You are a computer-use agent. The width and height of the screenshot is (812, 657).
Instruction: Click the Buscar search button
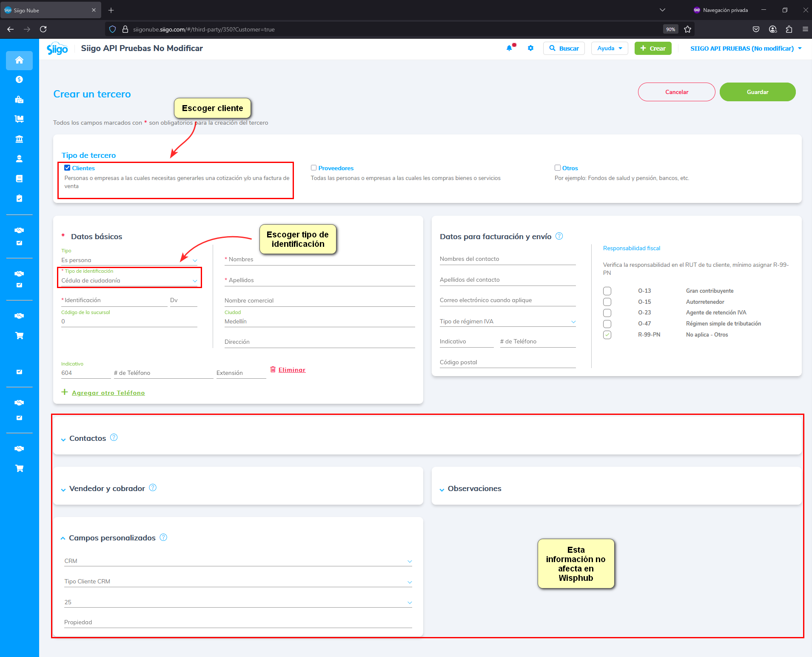(564, 48)
